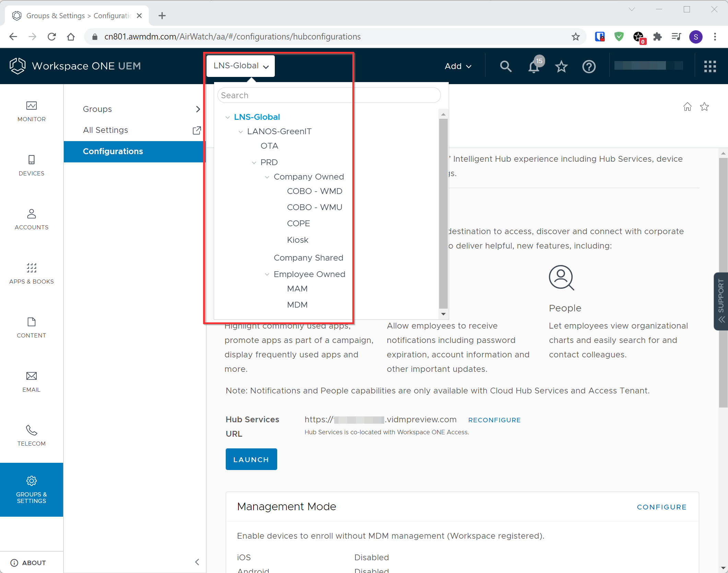Reload the browser page
Viewport: 728px width, 573px height.
pos(52,37)
